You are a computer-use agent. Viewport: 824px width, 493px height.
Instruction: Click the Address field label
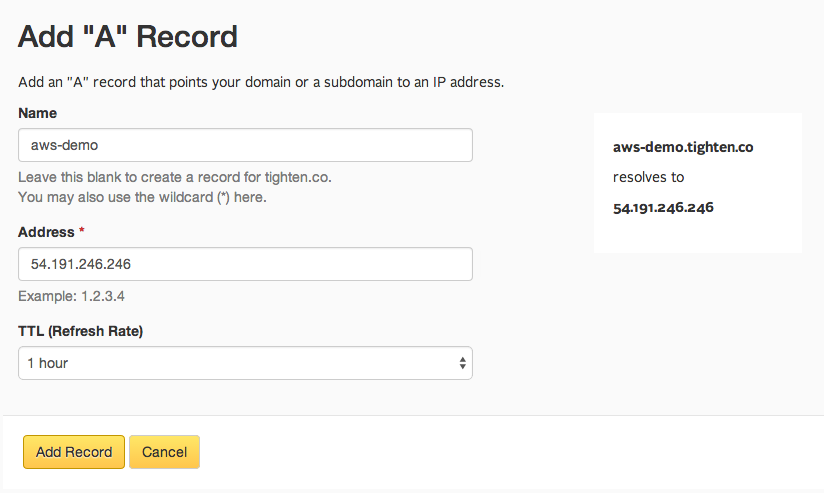[x=46, y=232]
